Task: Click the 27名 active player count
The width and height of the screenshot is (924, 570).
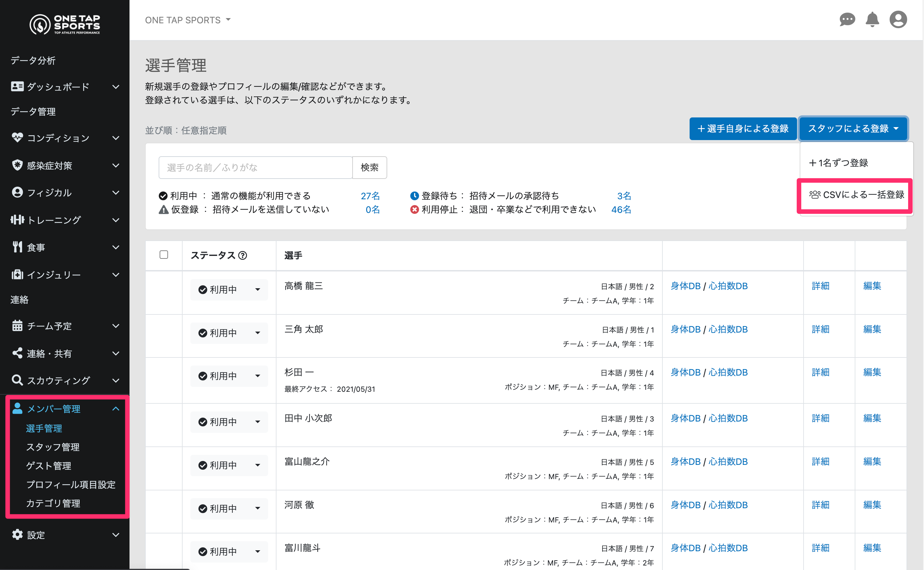Action: click(370, 196)
